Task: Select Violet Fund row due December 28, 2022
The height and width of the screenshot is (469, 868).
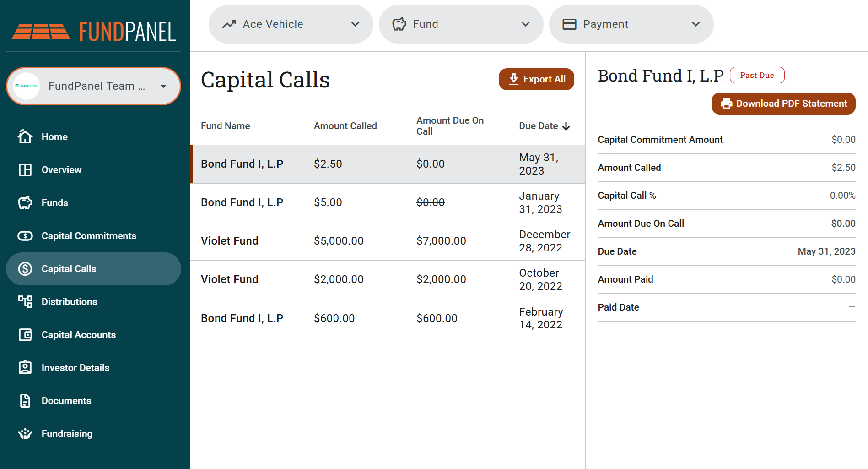Action: [388, 241]
